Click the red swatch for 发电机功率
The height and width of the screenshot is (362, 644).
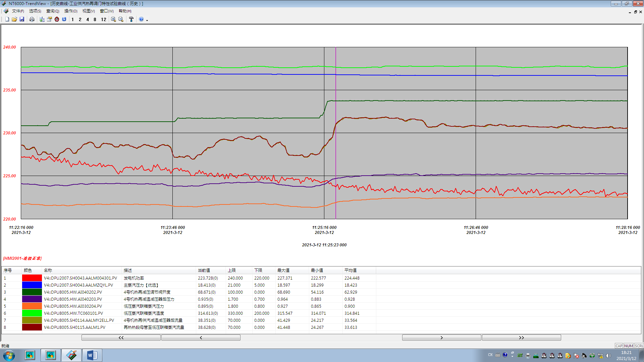click(x=32, y=278)
